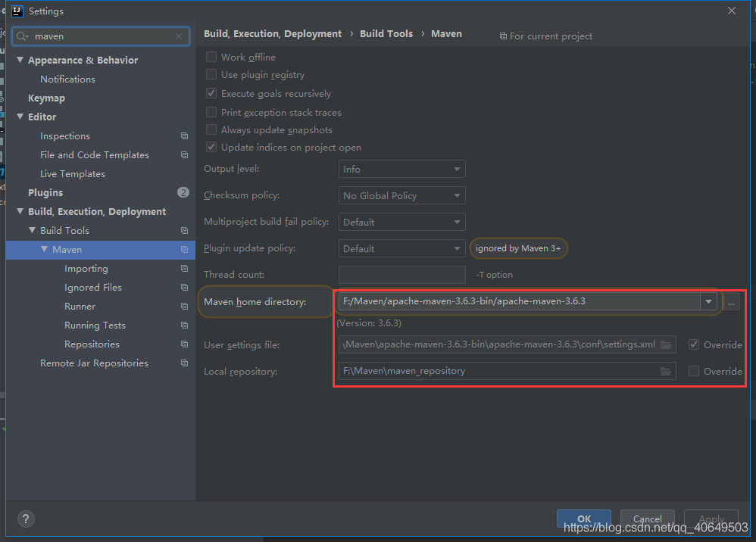Click the Plugins update count badge
The height and width of the screenshot is (542, 756).
click(x=183, y=192)
